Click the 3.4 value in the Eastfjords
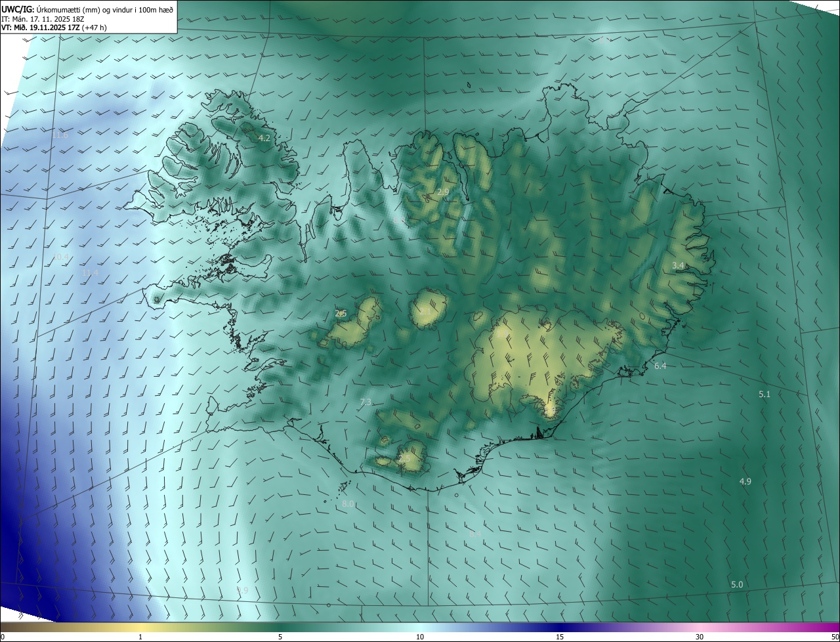The height and width of the screenshot is (642, 840). 679,265
